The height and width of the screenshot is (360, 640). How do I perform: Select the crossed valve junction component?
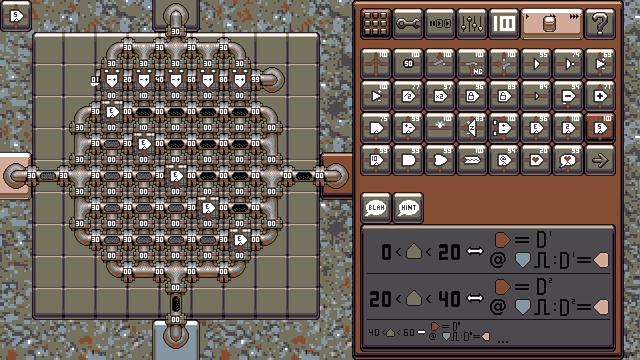(504, 63)
